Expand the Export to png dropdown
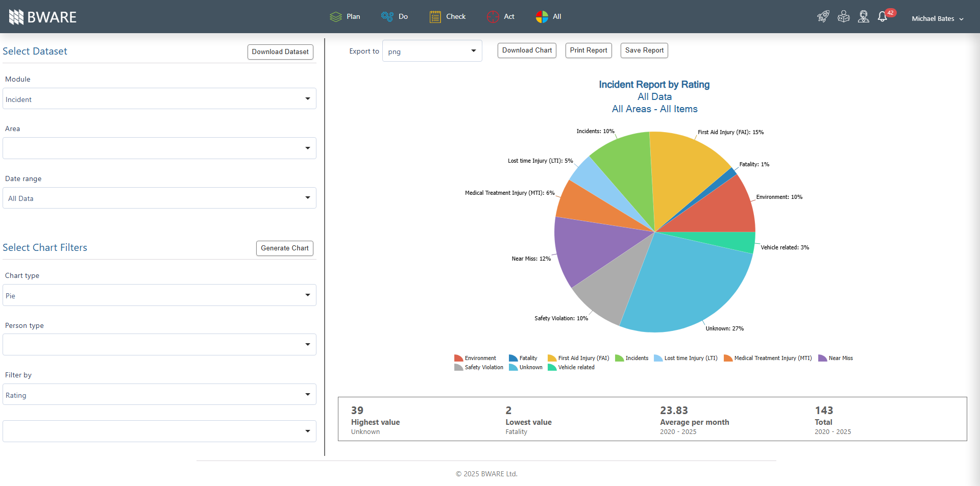The height and width of the screenshot is (486, 980). pyautogui.click(x=432, y=51)
